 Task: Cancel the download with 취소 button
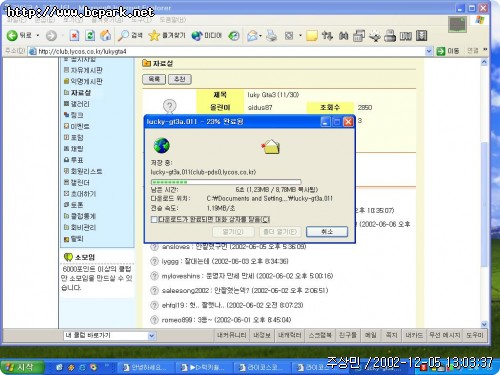tap(327, 232)
